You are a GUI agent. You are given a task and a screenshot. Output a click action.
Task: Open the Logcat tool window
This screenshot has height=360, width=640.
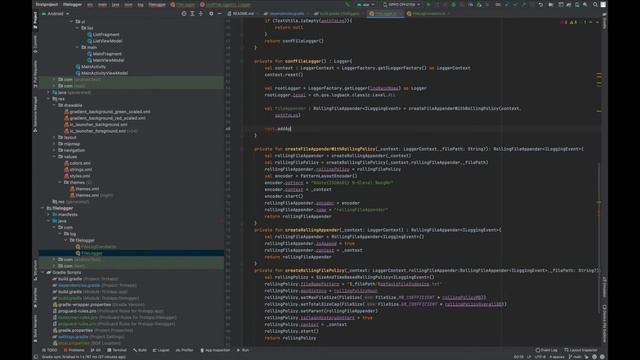click(161, 350)
